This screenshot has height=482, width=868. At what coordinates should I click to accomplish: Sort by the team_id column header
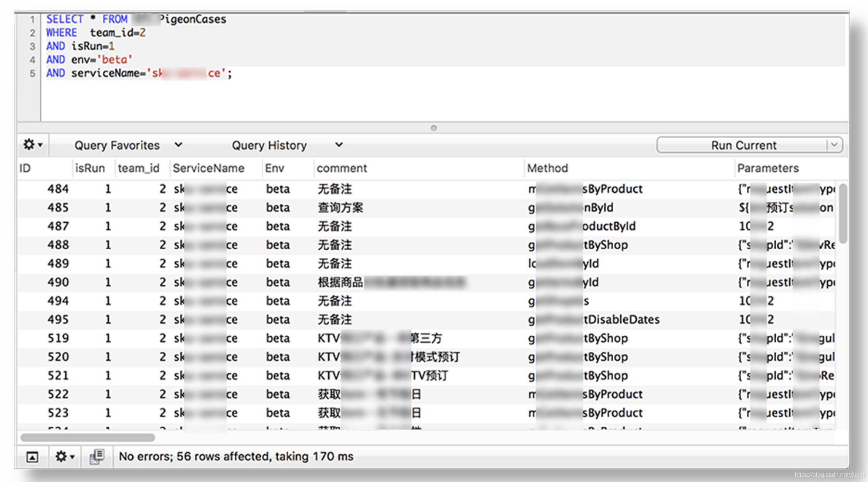142,168
